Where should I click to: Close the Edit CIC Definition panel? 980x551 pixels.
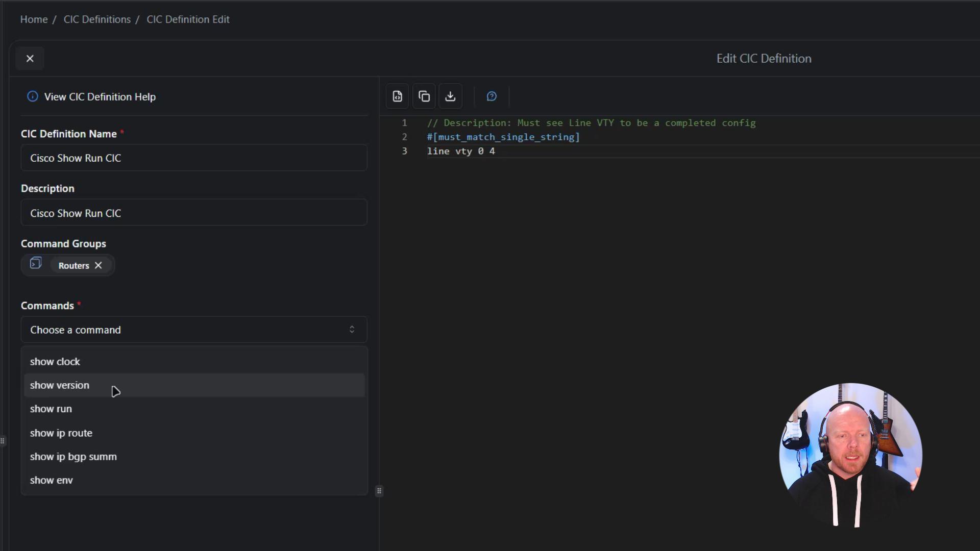pos(30,59)
